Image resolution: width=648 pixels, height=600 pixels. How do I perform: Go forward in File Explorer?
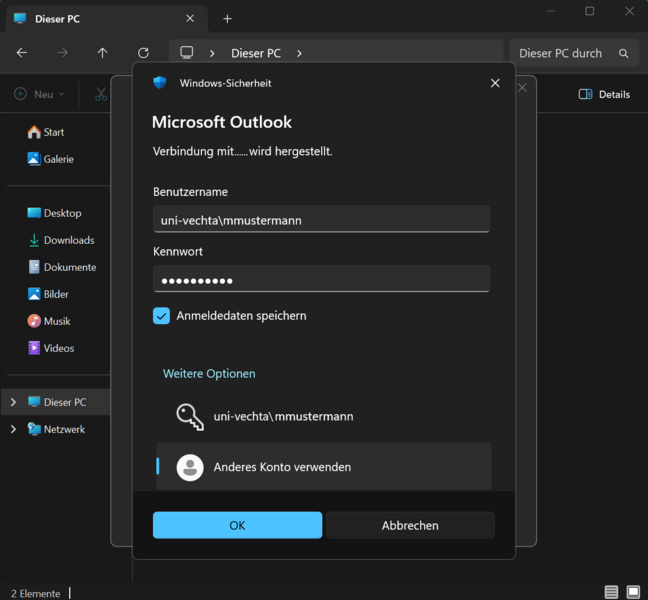[62, 53]
